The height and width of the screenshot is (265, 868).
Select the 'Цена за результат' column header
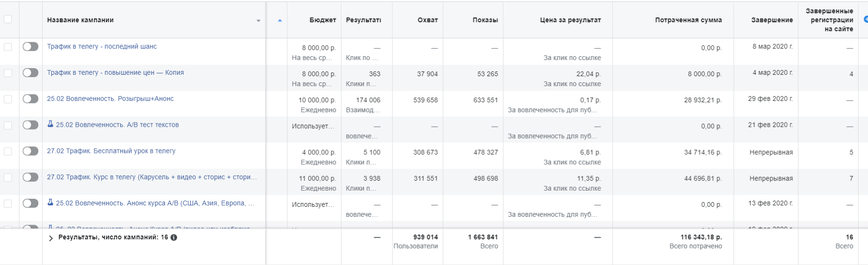coord(570,20)
